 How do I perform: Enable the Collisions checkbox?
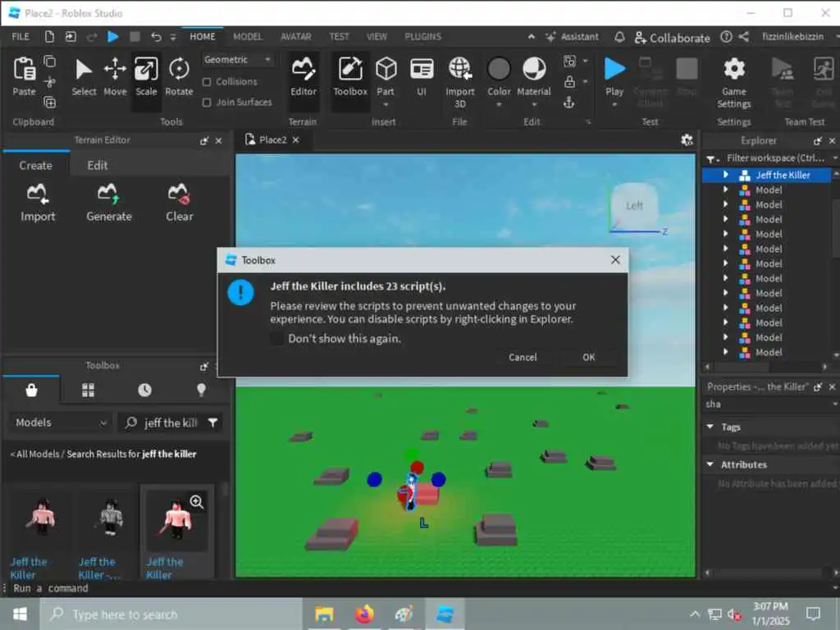tap(207, 81)
